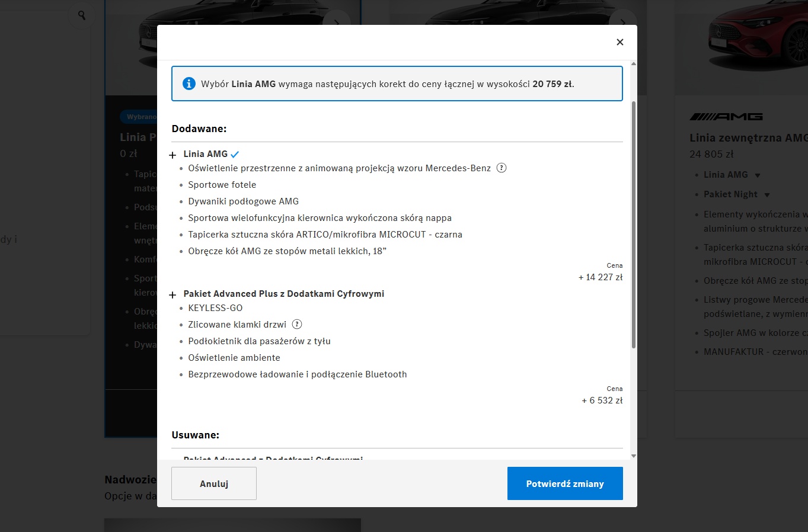Image resolution: width=808 pixels, height=532 pixels.
Task: Click Podłokietnik dla pasażerów z tyłu item
Action: click(260, 341)
